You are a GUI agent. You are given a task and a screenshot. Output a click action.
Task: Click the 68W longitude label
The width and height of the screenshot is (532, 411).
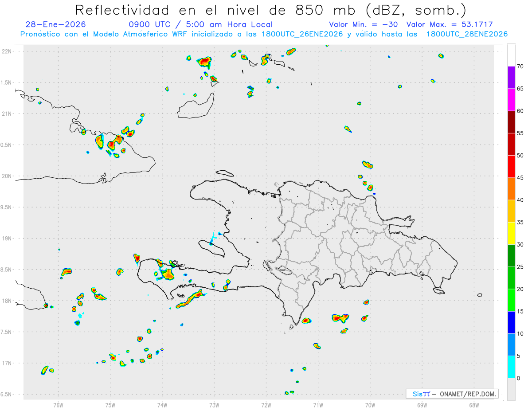pos(474,405)
